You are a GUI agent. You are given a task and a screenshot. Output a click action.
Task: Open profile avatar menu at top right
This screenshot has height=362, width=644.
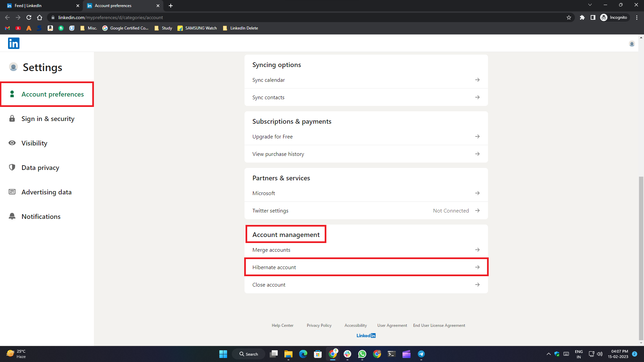pyautogui.click(x=632, y=44)
